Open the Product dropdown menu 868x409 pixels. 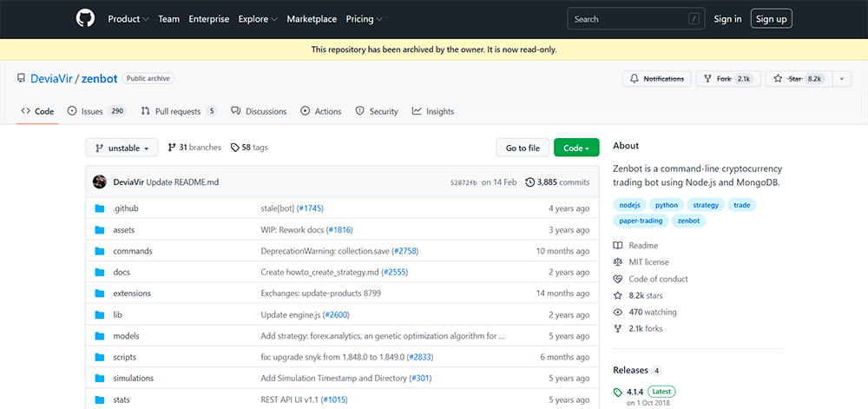coord(128,19)
